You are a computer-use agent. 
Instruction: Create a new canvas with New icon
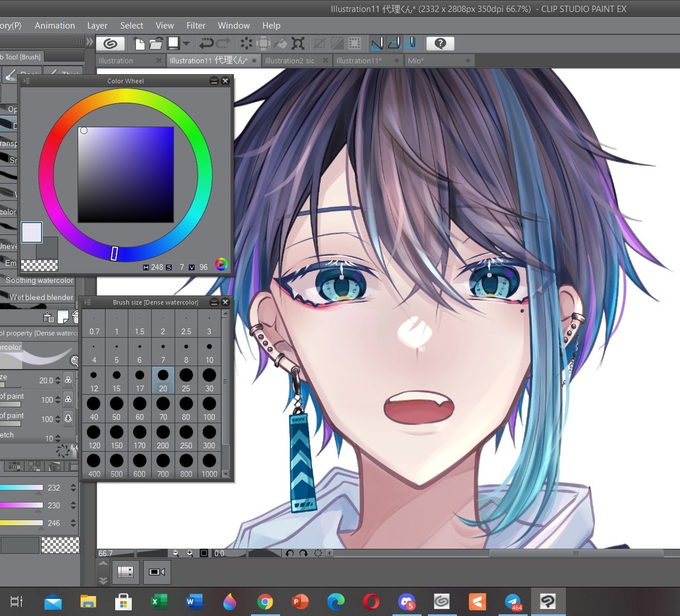tap(139, 43)
